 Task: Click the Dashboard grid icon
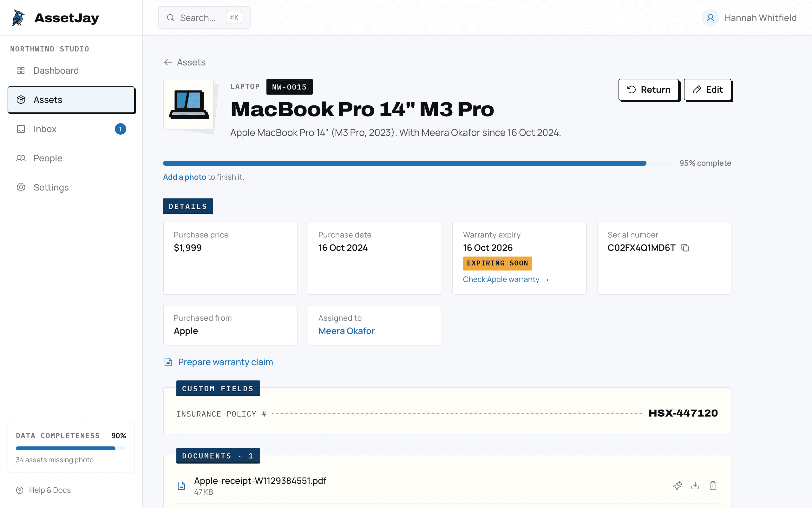[21, 70]
